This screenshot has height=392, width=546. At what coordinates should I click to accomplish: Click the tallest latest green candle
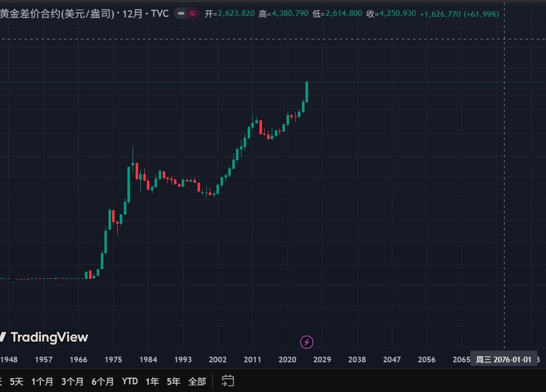click(307, 92)
